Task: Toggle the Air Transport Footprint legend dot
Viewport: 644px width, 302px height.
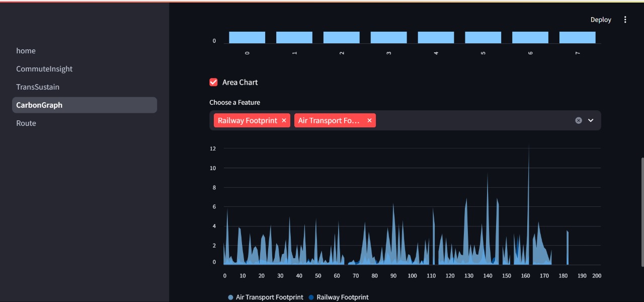Action: coord(230,297)
